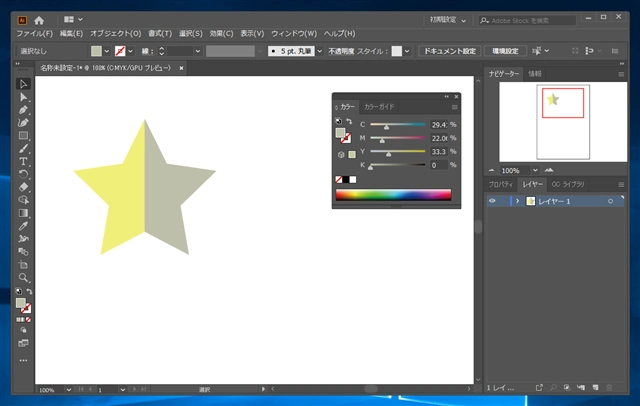Screen dimensions: 640x406
Task: Open Color panel hamburger menu
Action: pyautogui.click(x=454, y=107)
